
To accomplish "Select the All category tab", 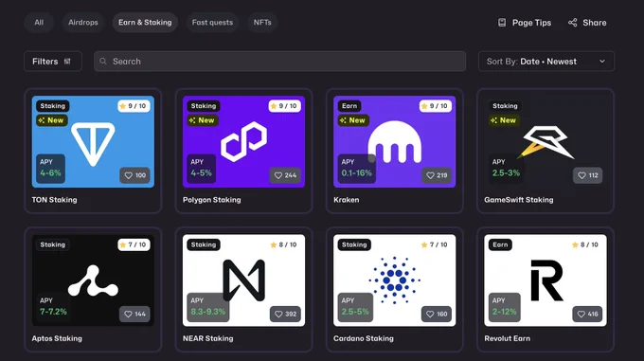I will (x=39, y=23).
